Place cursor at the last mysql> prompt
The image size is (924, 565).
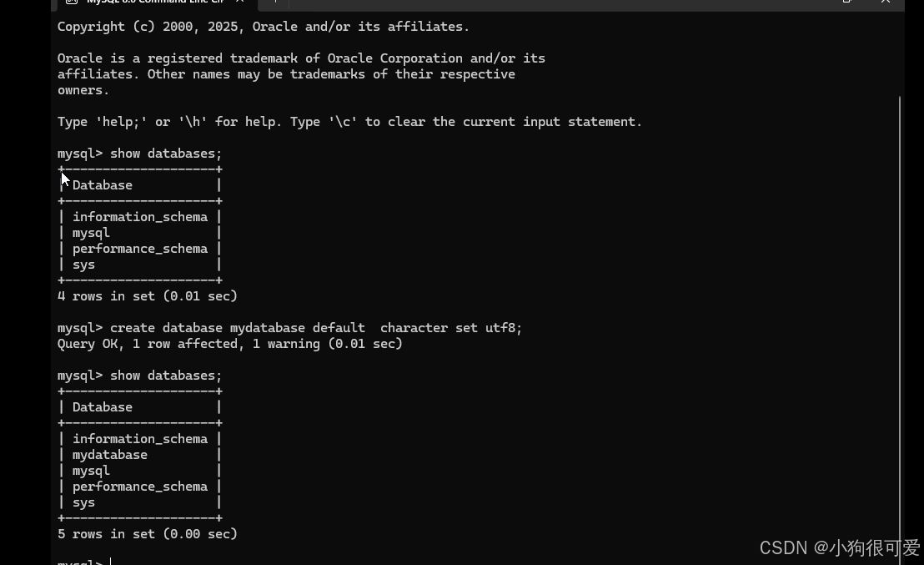pos(111,562)
